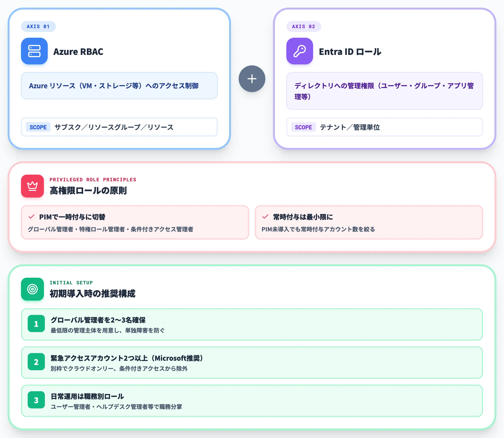Click the PRIVILEGED ROLE PRINCIPLES label
The image size is (504, 438).
[93, 180]
